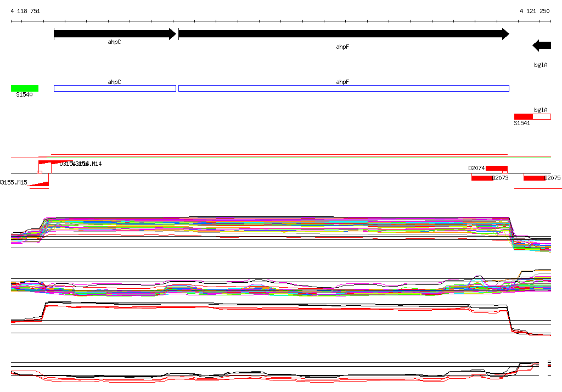This screenshot has width=562, height=392.
Task: Click the red triangle beside U3155.M15
Action: point(40,184)
